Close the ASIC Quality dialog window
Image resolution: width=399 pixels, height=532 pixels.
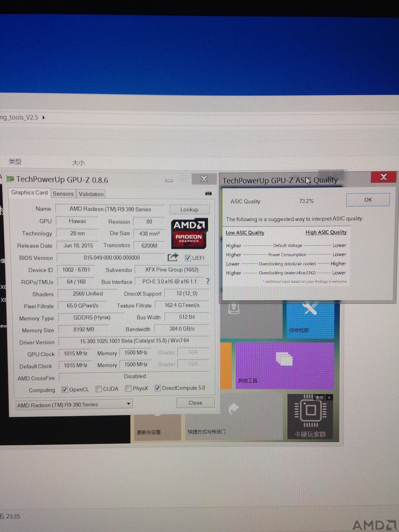click(x=383, y=177)
